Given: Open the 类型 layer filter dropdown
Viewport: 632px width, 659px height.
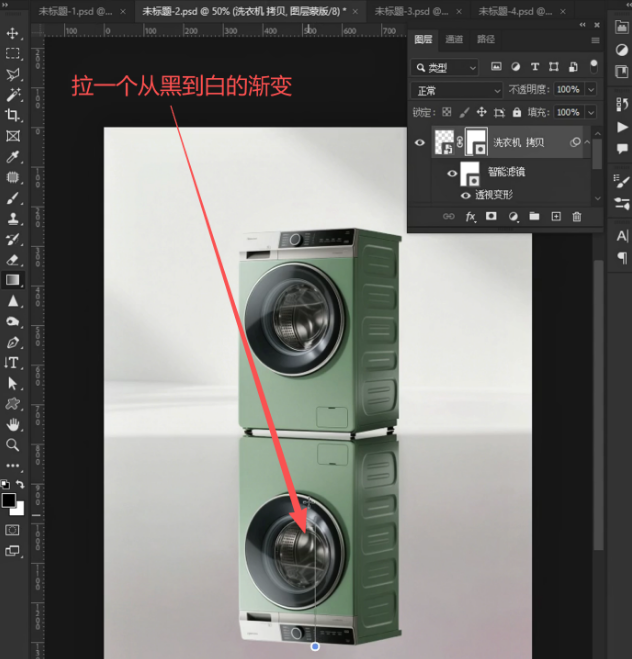Looking at the screenshot, I should pos(445,67).
